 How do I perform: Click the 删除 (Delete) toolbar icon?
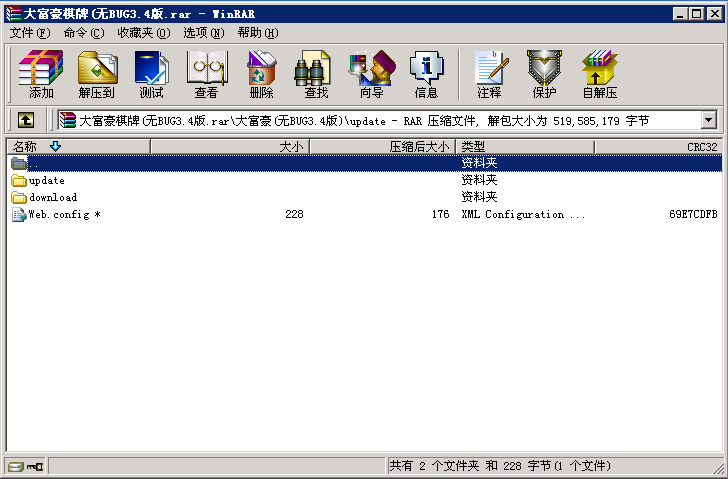tap(261, 74)
